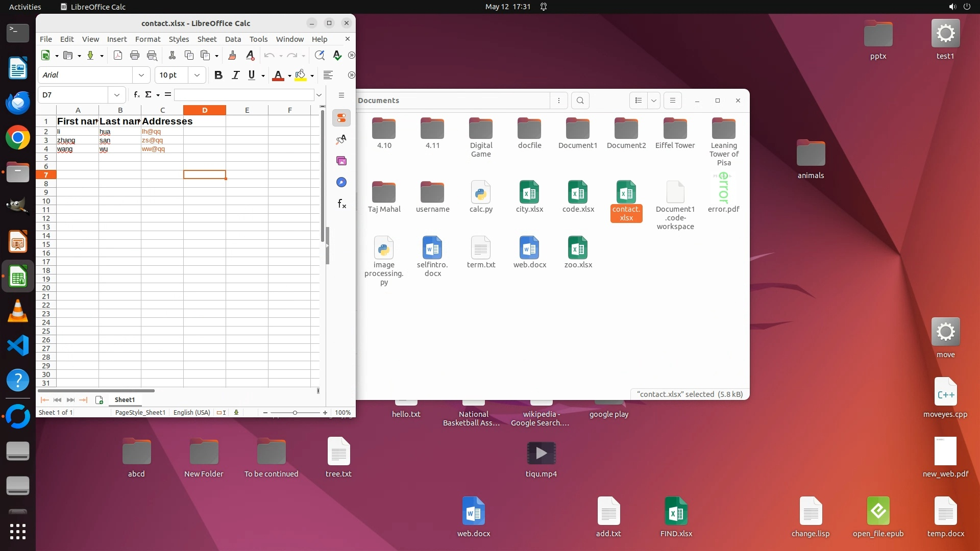Toggle underline formatting
Screen dimensions: 980x551
[x=252, y=75]
